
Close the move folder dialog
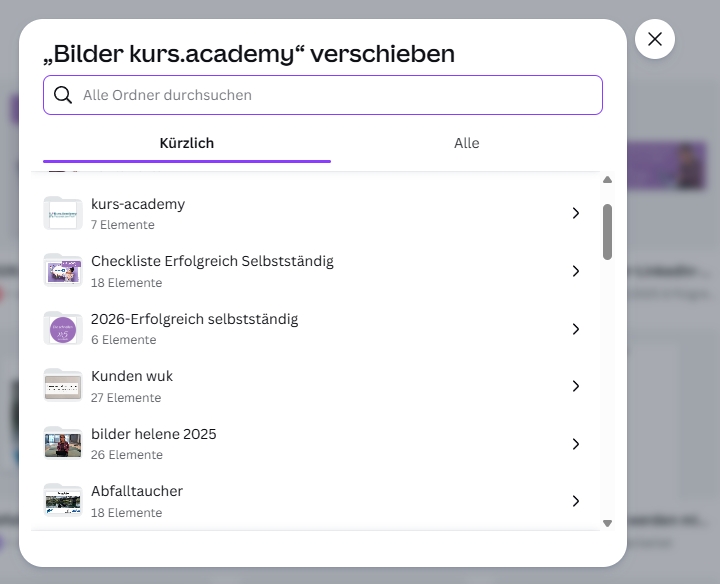[x=655, y=39]
